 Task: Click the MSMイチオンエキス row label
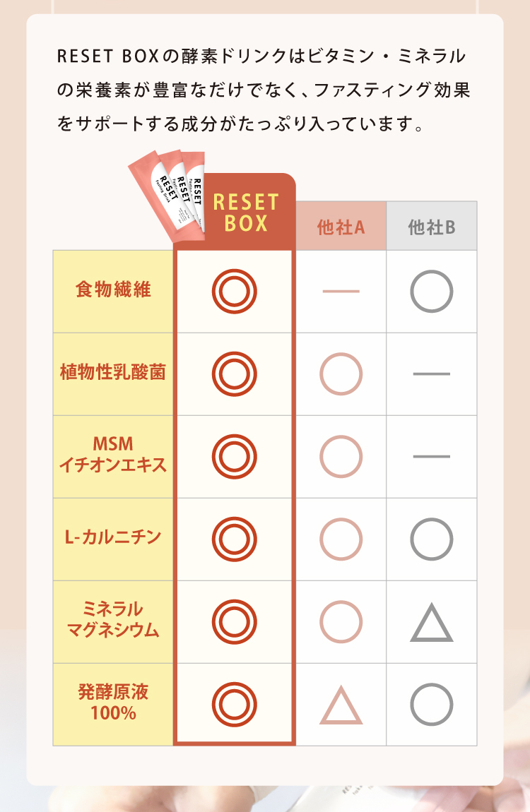pos(113,455)
